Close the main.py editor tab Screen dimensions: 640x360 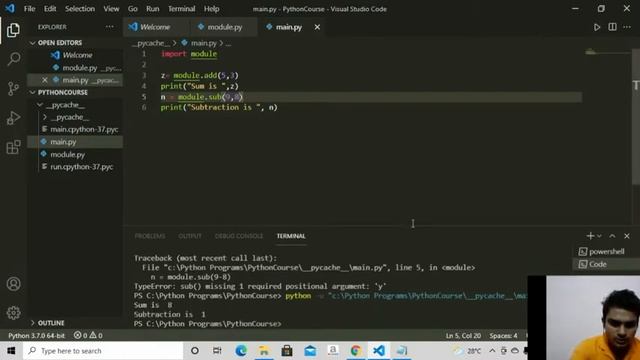[x=317, y=27]
